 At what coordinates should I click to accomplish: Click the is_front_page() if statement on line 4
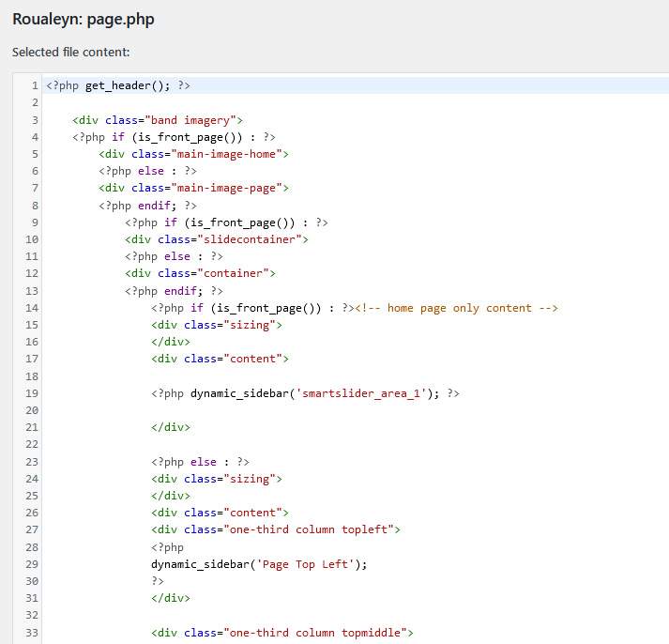coord(174,137)
